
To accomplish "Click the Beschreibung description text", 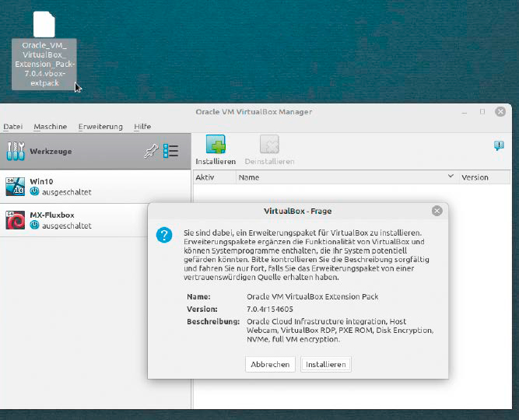I will coord(340,331).
